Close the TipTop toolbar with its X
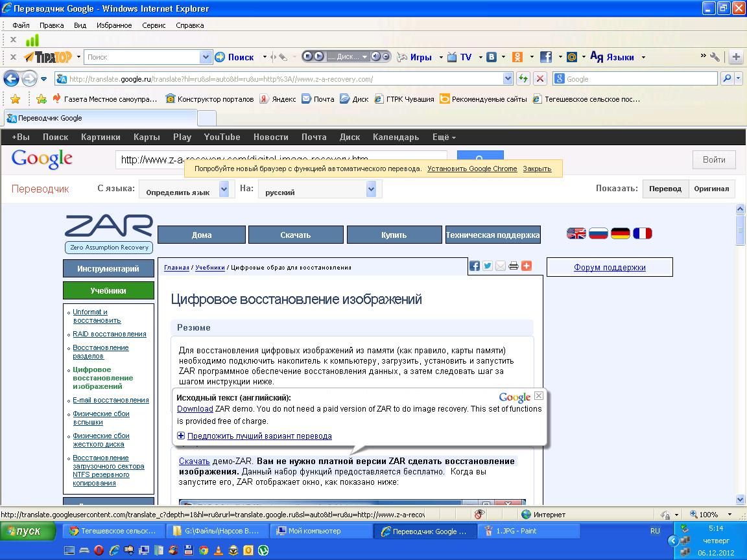 point(14,57)
